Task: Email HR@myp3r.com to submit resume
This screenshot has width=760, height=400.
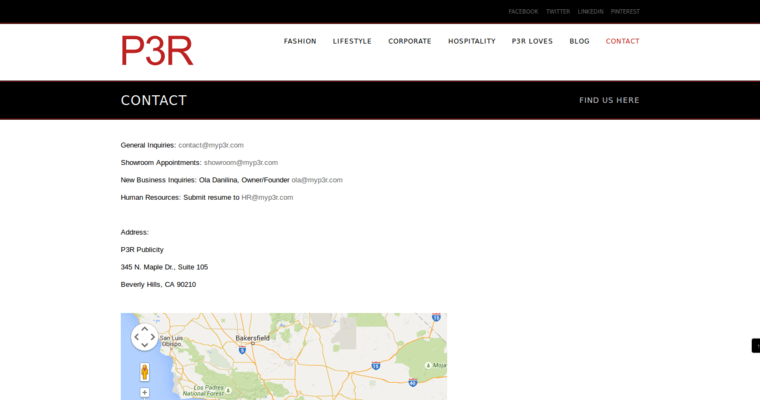Action: [267, 197]
